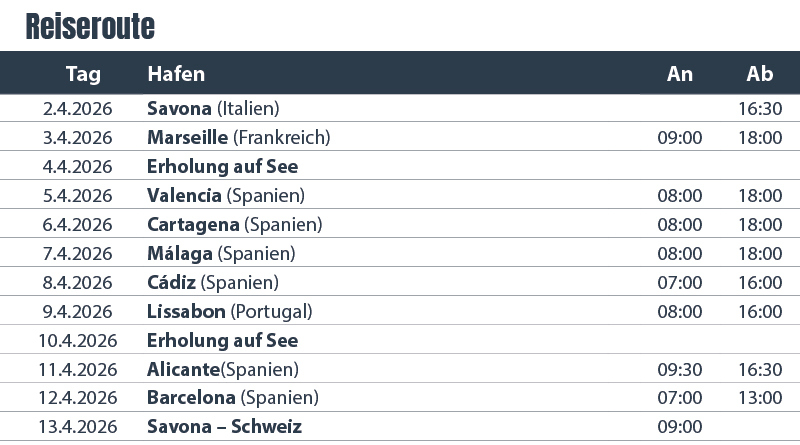Viewport: 800px width, 445px height.
Task: Click the Reiseroute heading
Action: pyautogui.click(x=90, y=26)
